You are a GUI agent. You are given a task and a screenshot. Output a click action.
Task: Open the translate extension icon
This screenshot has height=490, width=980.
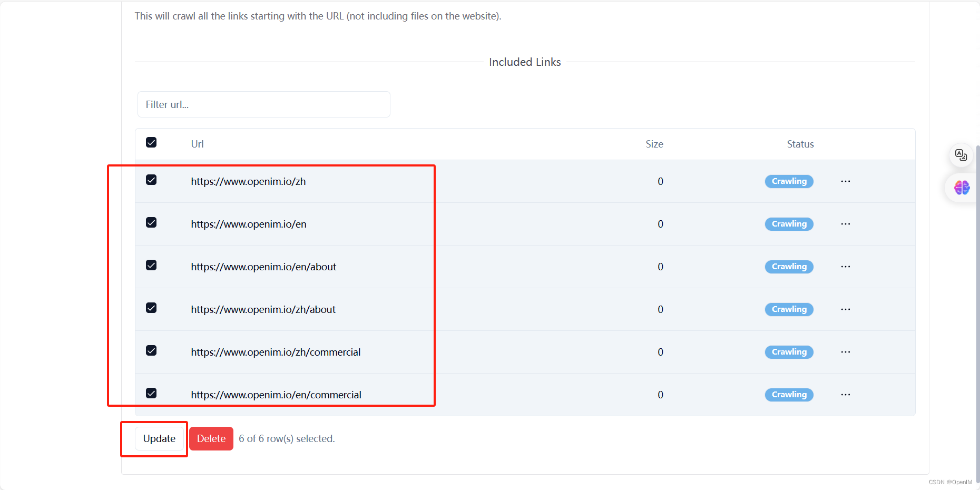click(961, 155)
